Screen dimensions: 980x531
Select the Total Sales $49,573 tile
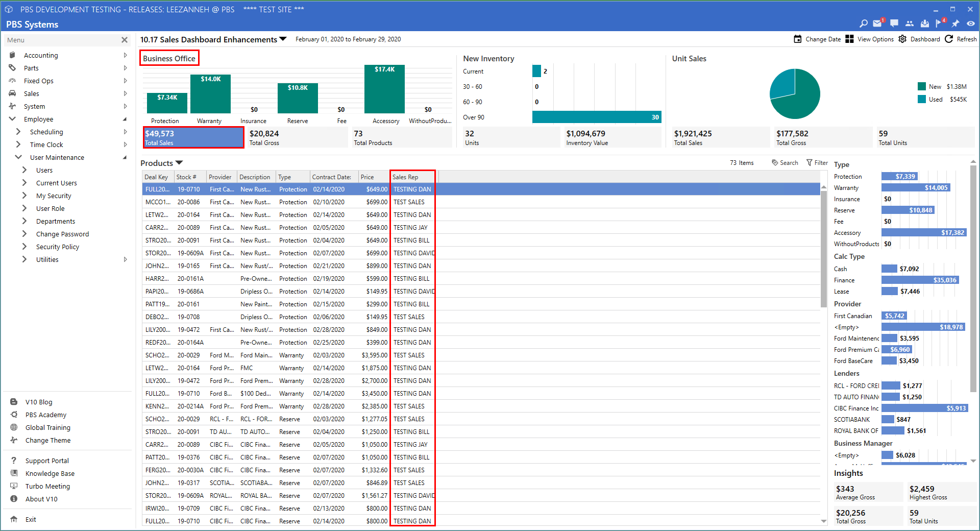point(193,137)
